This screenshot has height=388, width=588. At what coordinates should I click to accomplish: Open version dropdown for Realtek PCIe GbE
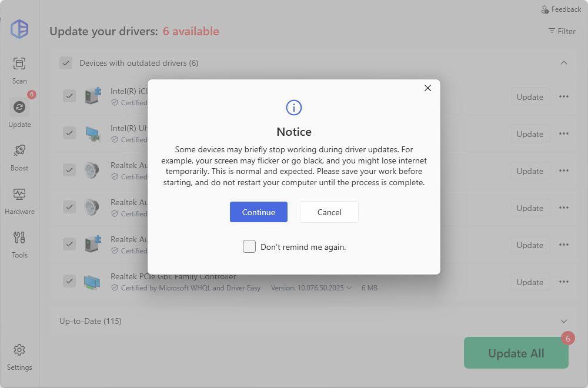[349, 288]
